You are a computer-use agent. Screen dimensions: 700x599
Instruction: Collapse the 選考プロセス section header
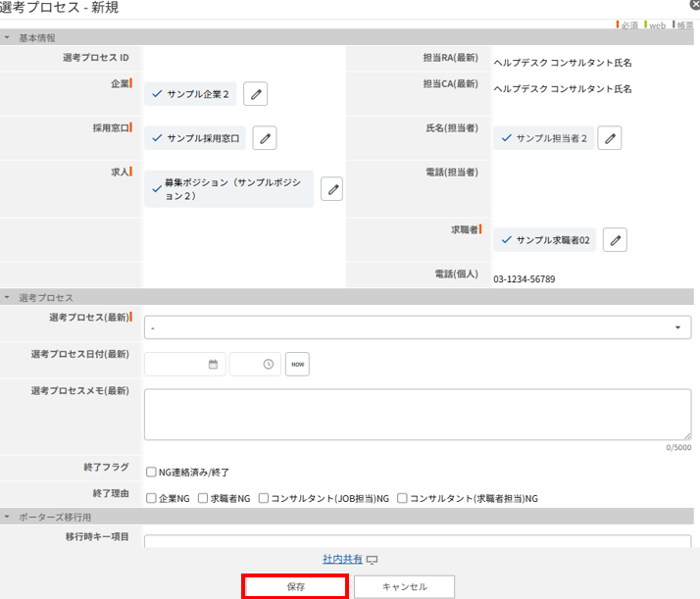click(x=8, y=297)
